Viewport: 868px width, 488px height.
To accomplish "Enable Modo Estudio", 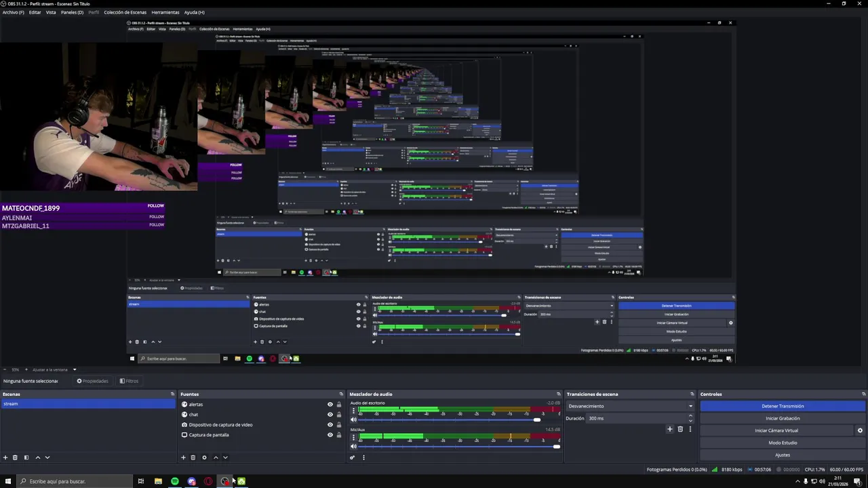I will pyautogui.click(x=783, y=443).
